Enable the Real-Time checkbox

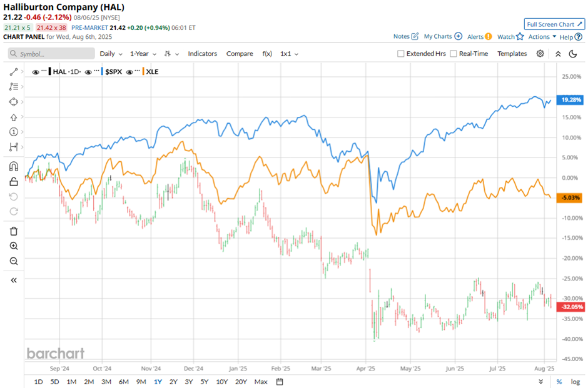453,54
